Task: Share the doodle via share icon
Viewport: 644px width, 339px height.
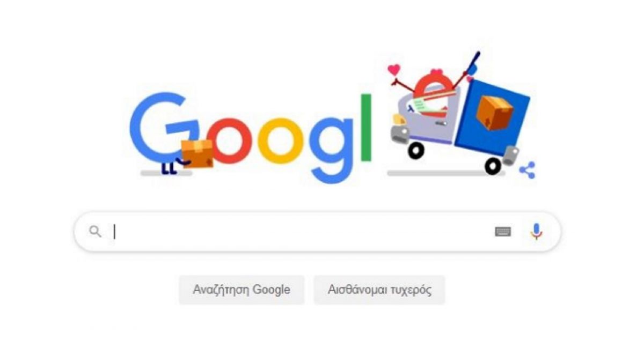Action: point(527,170)
